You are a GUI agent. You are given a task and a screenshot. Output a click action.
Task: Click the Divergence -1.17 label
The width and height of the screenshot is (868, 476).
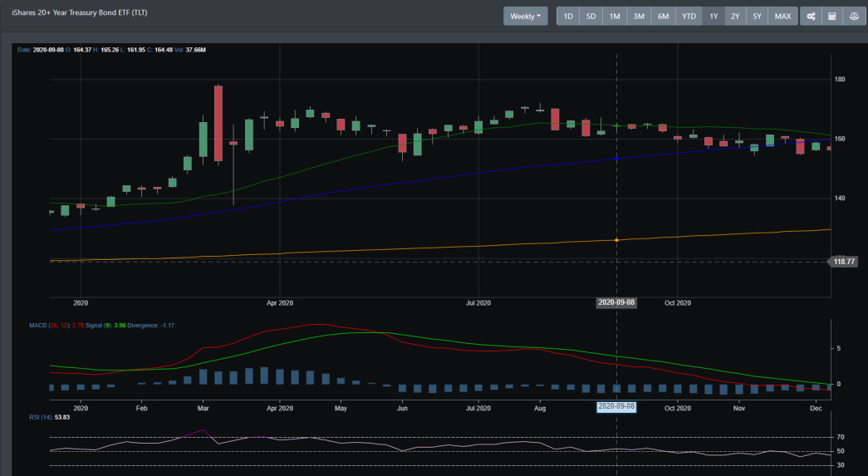click(150, 326)
